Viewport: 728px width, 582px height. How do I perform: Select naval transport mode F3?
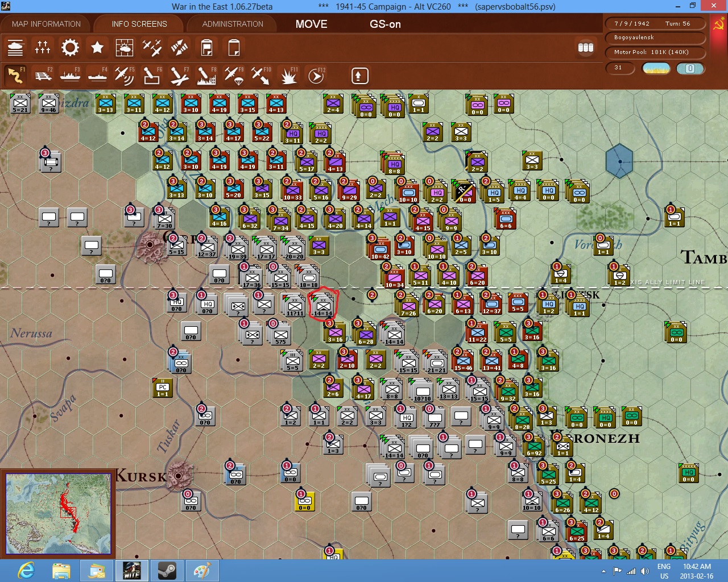pos(70,76)
